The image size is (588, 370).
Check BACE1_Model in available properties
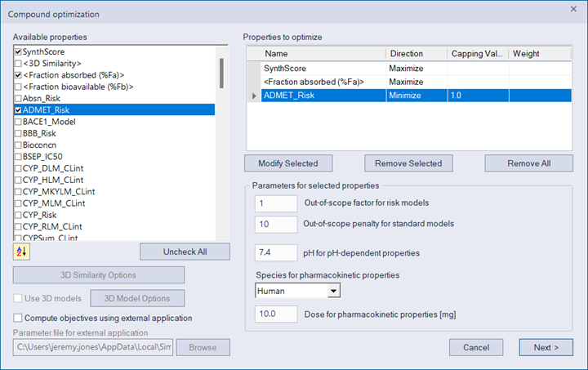coord(18,122)
